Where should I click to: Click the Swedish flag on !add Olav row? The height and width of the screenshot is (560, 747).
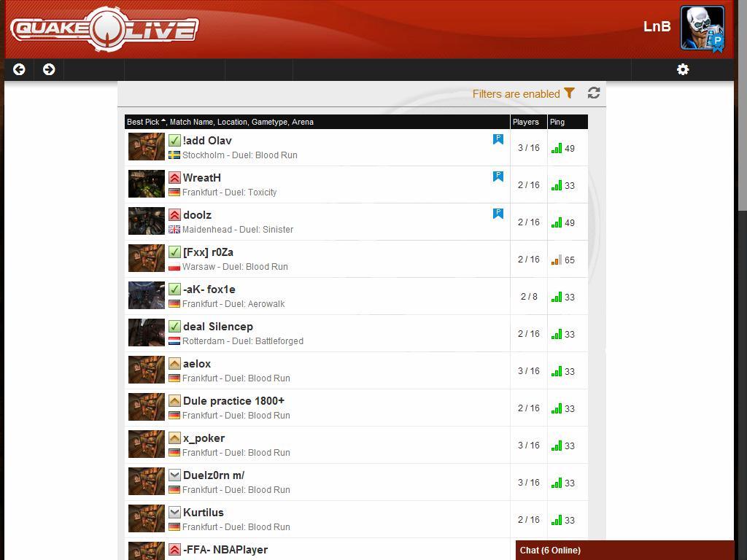(x=174, y=155)
